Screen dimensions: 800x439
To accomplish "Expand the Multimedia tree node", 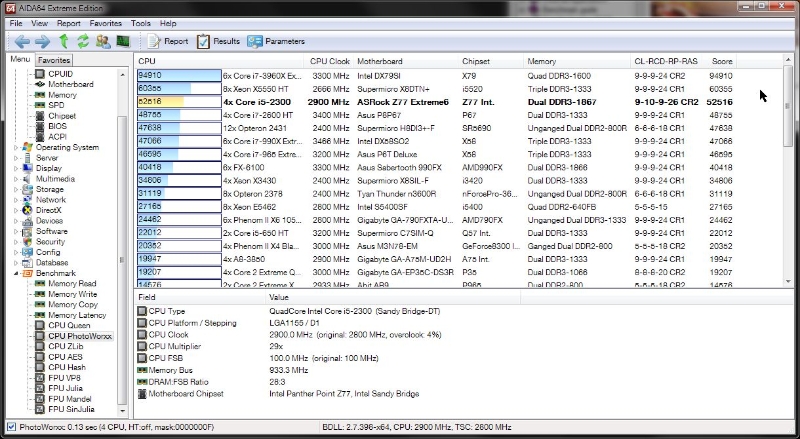I will 16,179.
